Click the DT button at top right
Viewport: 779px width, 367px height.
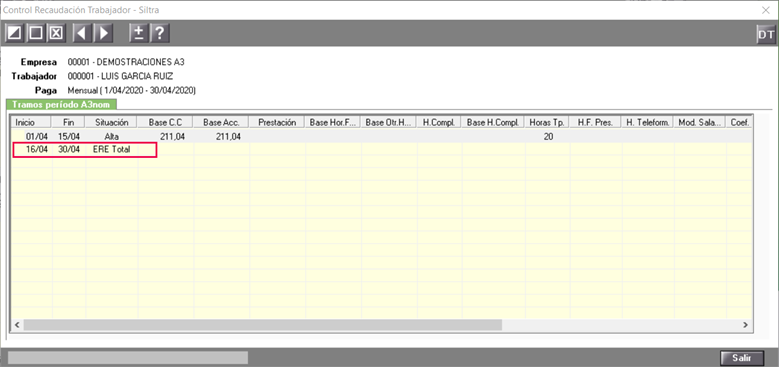point(765,34)
